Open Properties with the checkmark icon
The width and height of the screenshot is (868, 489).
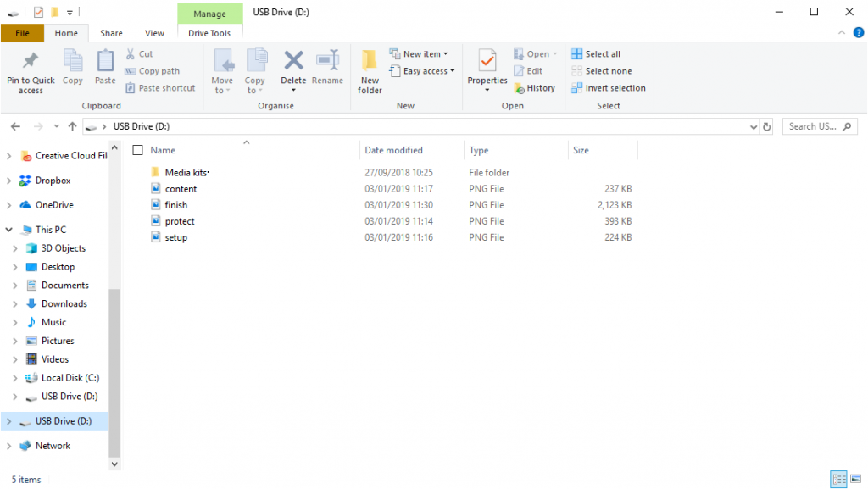coord(487,60)
